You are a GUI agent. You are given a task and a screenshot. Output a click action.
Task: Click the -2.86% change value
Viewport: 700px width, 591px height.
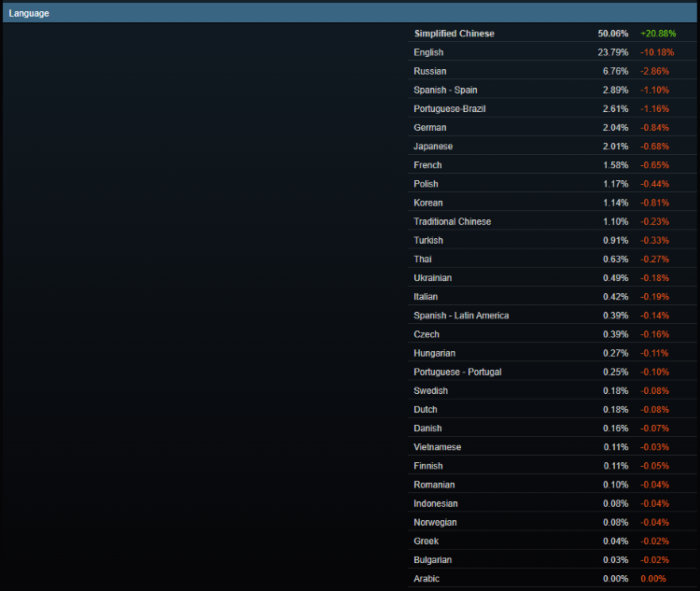(x=655, y=71)
